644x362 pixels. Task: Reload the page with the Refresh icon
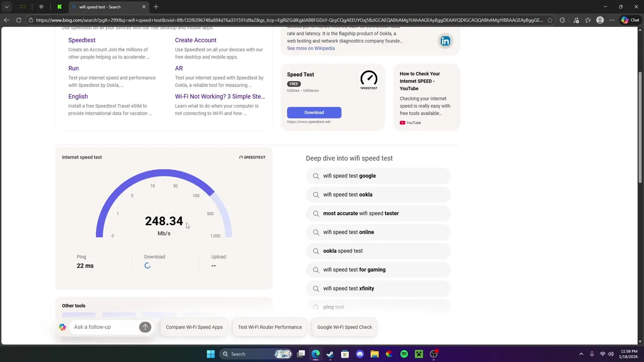19,20
